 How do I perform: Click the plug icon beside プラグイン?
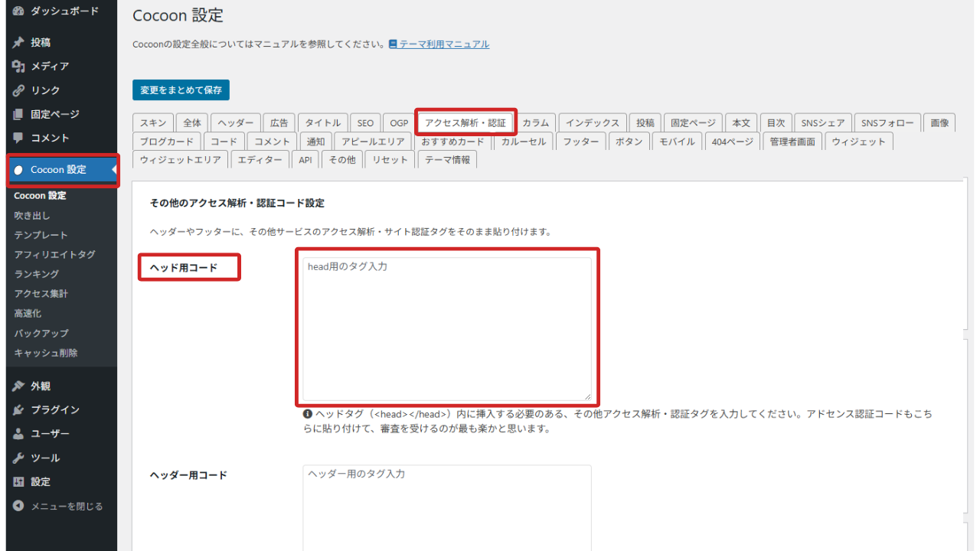[x=19, y=410]
